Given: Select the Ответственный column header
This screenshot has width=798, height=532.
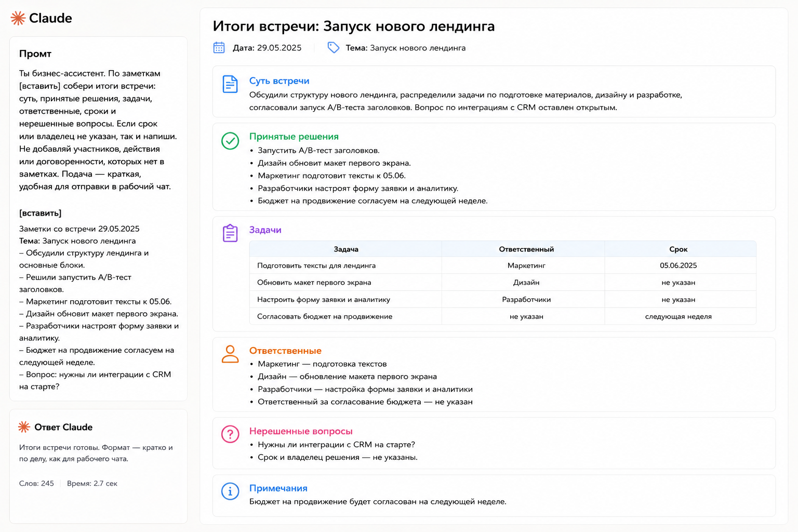Looking at the screenshot, I should (526, 249).
